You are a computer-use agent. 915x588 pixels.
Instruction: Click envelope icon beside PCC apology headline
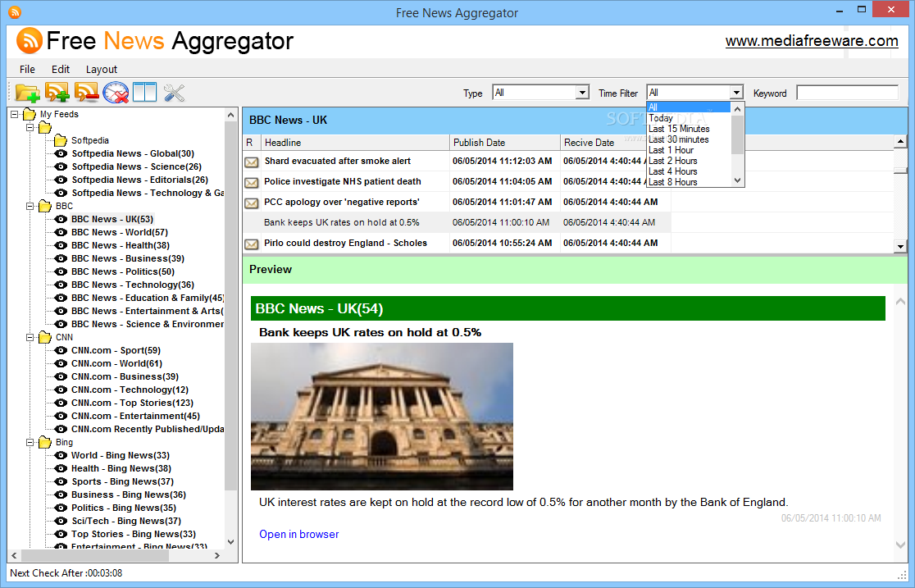point(252,203)
